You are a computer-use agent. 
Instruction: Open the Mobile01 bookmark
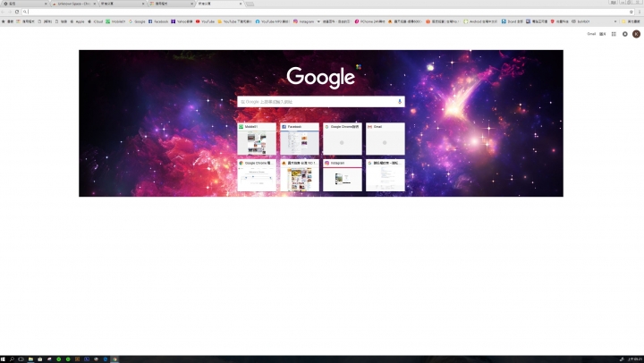tap(115, 21)
